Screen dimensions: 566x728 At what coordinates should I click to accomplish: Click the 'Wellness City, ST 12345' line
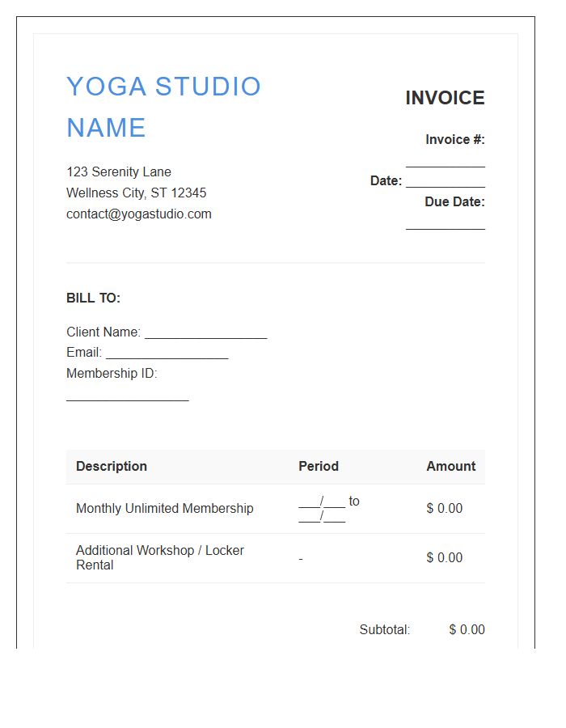point(137,193)
